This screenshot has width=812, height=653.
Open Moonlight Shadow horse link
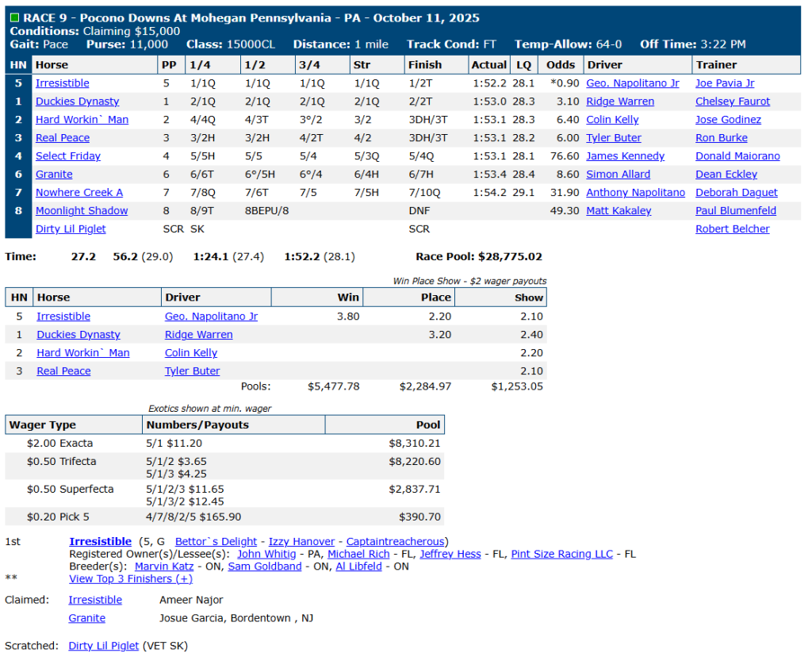82,211
